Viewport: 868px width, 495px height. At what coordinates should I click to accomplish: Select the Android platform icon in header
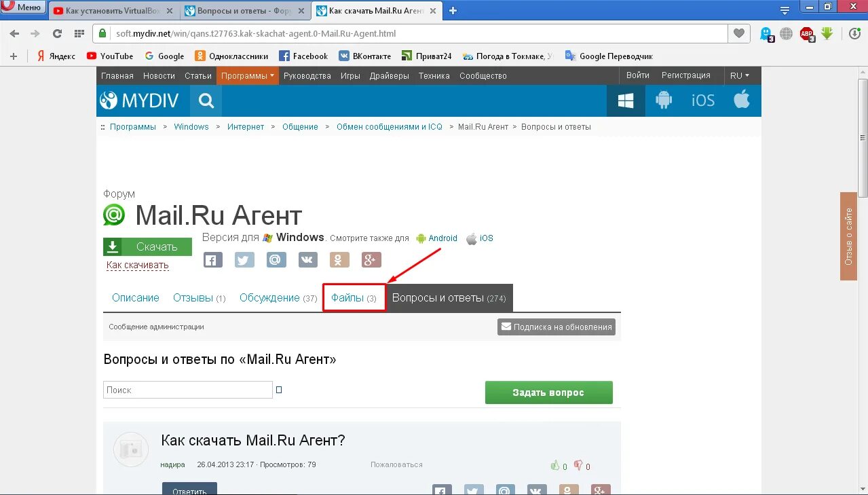pyautogui.click(x=664, y=100)
